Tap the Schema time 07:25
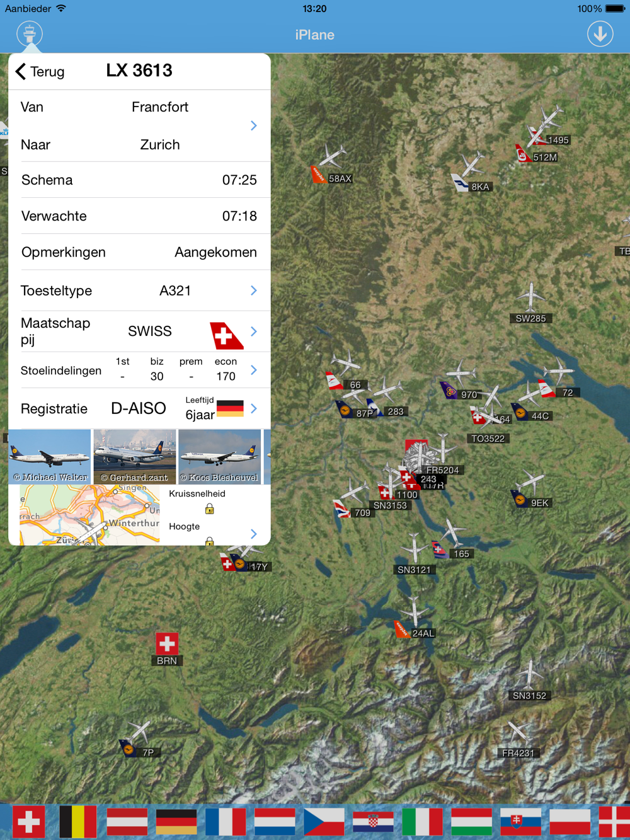The width and height of the screenshot is (630, 840). (239, 180)
